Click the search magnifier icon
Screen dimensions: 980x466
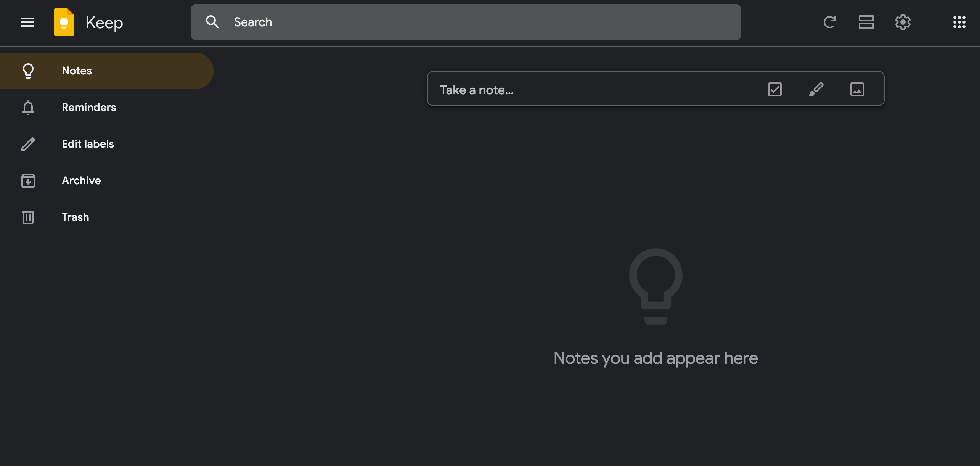212,22
